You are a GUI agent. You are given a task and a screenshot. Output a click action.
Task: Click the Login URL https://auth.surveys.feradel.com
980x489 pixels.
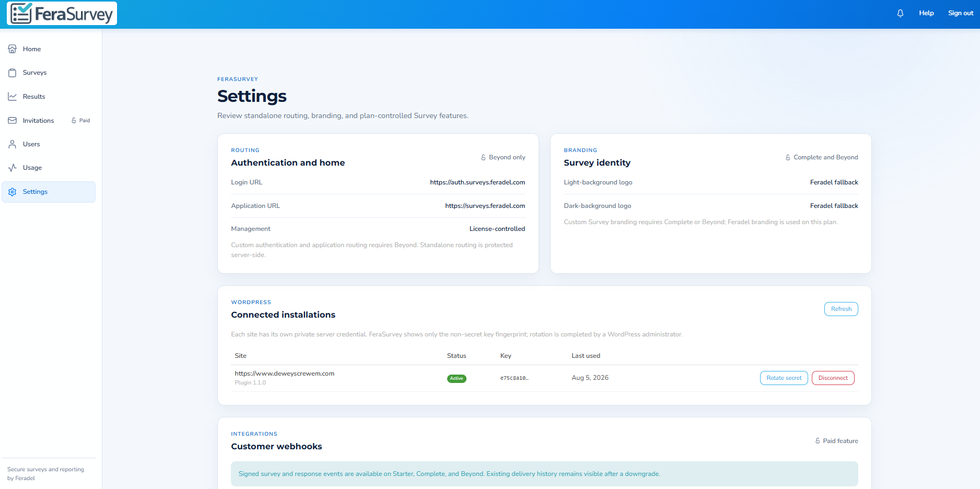[x=477, y=182]
